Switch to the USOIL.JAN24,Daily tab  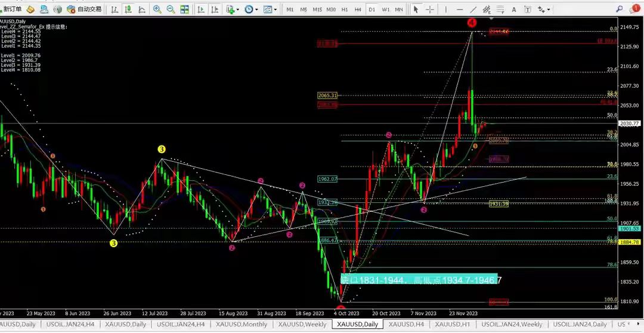(x=579, y=325)
